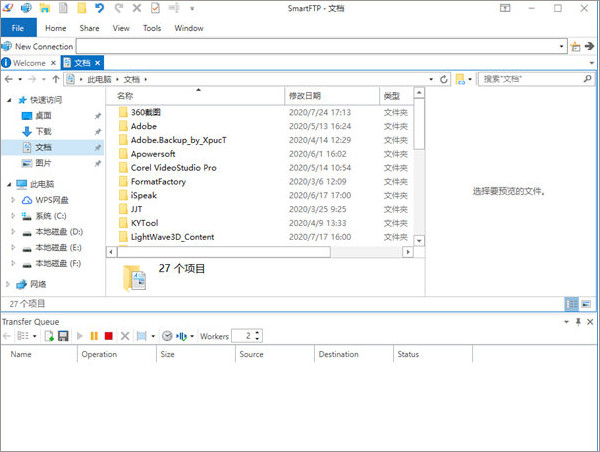Switch to details view in status bar
This screenshot has height=452, width=600.
click(x=572, y=303)
